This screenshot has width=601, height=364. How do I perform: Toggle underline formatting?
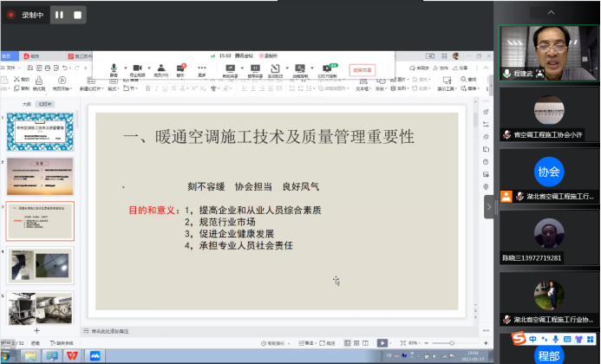pos(165,88)
